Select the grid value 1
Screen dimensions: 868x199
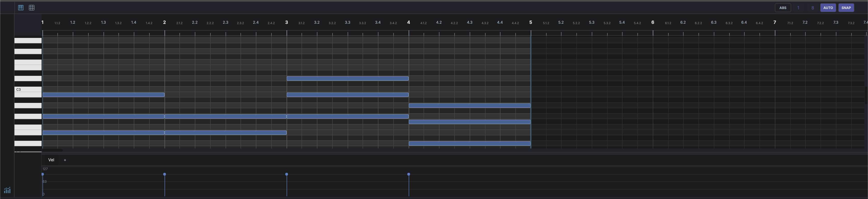tap(798, 8)
